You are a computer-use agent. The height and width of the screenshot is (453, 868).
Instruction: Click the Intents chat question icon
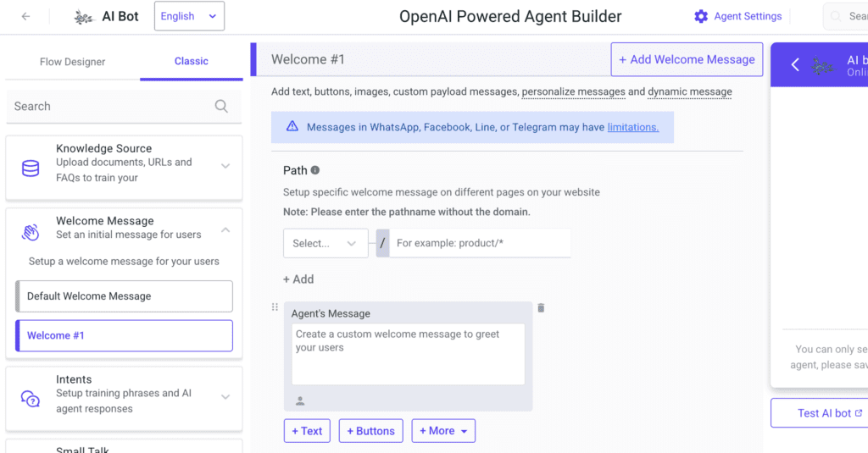coord(31,398)
